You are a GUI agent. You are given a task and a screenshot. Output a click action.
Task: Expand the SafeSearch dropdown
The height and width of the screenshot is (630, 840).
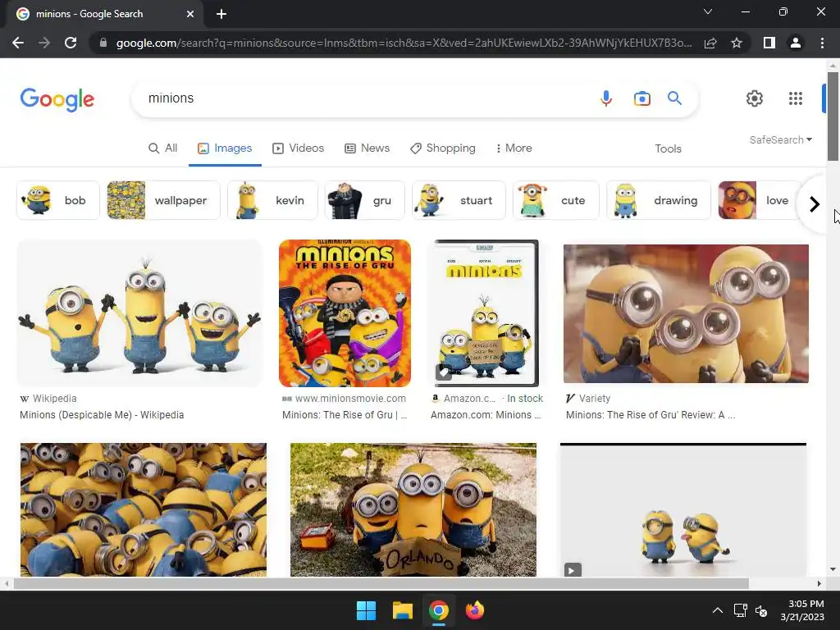click(x=781, y=139)
